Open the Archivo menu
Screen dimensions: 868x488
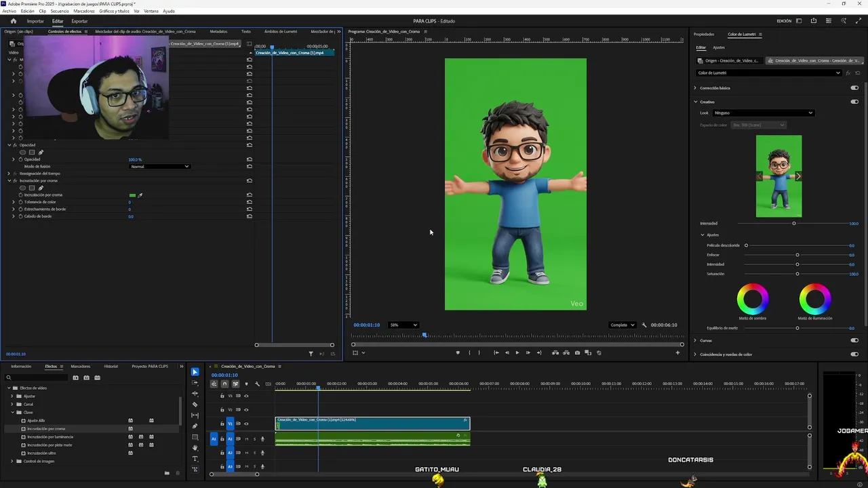(9, 12)
